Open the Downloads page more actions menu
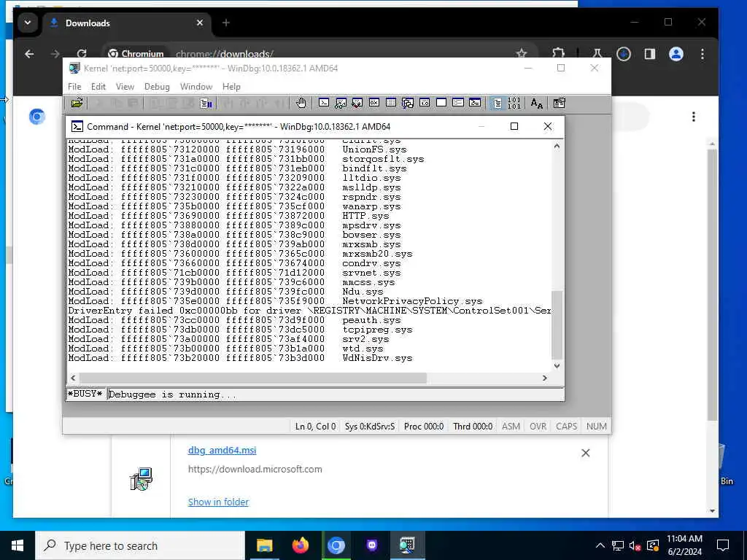The width and height of the screenshot is (747, 560). tap(694, 117)
